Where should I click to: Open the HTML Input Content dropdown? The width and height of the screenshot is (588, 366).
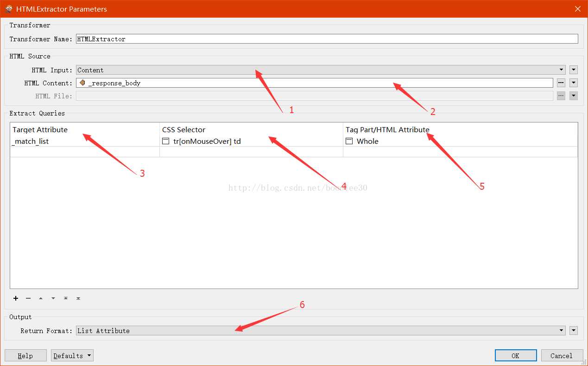coord(321,70)
